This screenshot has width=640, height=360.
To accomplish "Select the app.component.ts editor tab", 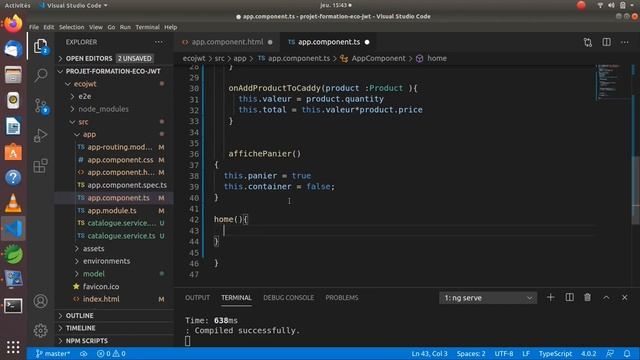I will pyautogui.click(x=329, y=42).
